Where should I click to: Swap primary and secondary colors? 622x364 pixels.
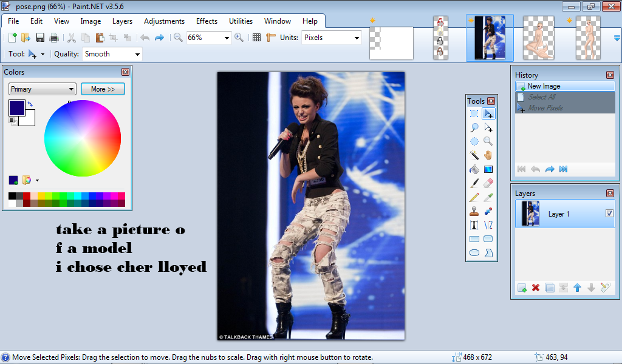pos(30,104)
